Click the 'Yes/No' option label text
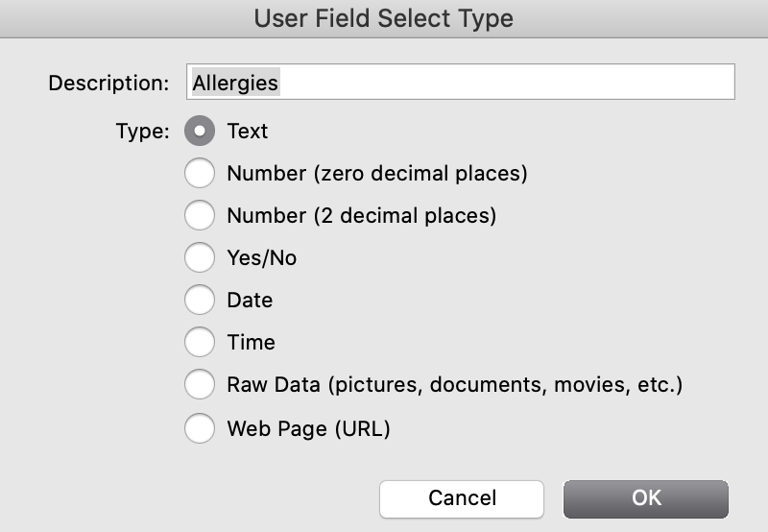Screen dimensions: 768x532 (262, 258)
